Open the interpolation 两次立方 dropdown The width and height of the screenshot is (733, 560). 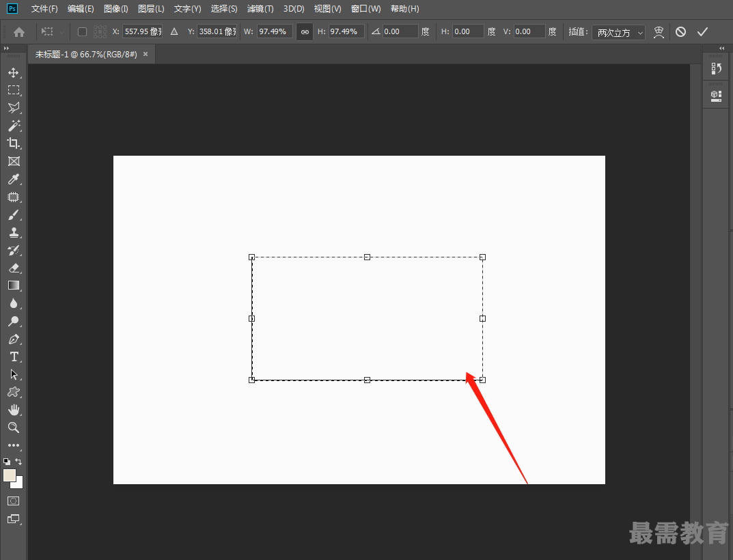click(x=618, y=32)
